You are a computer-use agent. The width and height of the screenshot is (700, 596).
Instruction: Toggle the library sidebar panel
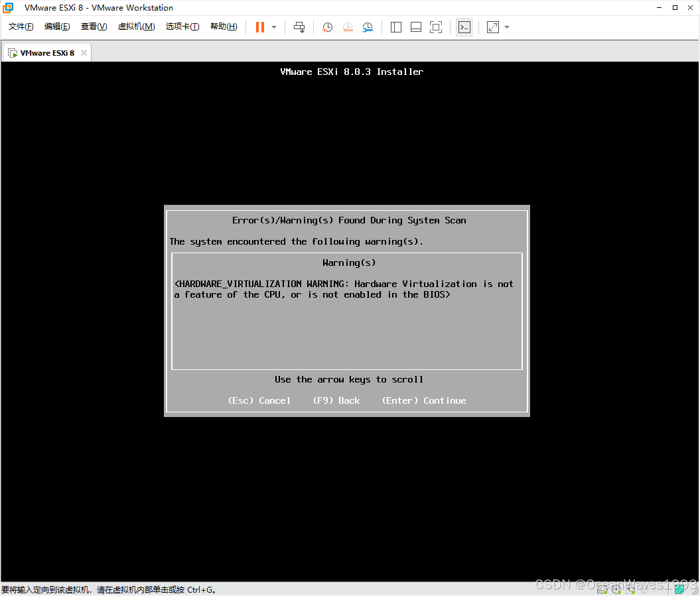(396, 27)
